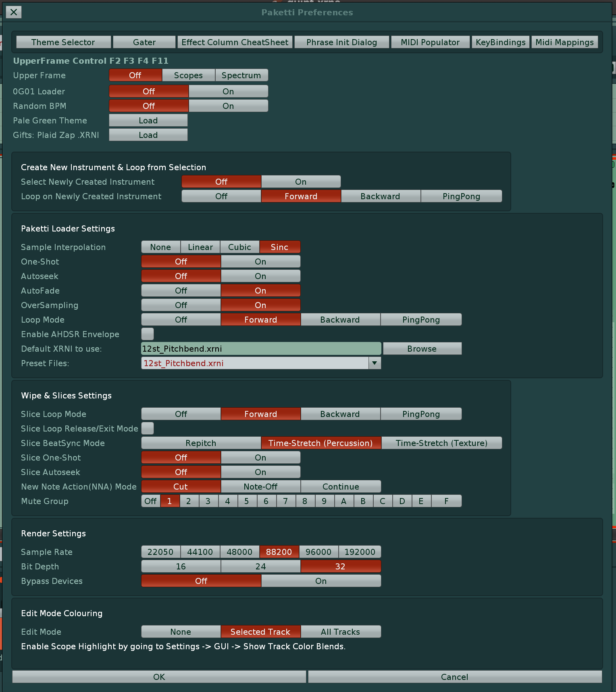Open Effect Column CheatSheet
616x692 pixels.
tap(235, 42)
